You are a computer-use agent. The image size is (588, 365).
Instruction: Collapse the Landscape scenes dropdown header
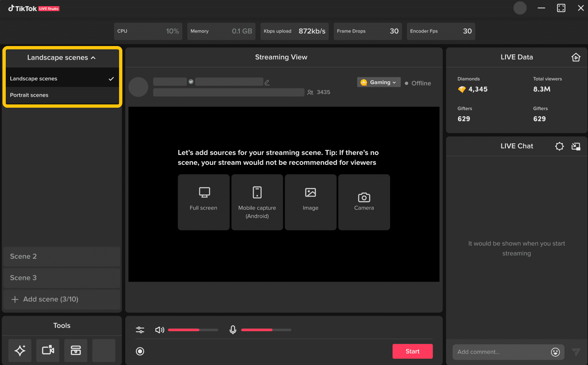point(62,58)
